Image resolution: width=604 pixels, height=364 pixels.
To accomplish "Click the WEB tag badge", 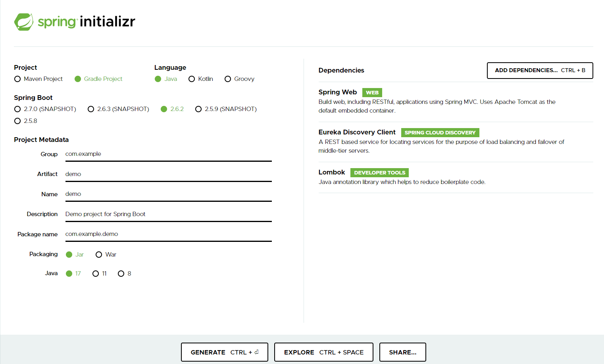I will point(372,92).
